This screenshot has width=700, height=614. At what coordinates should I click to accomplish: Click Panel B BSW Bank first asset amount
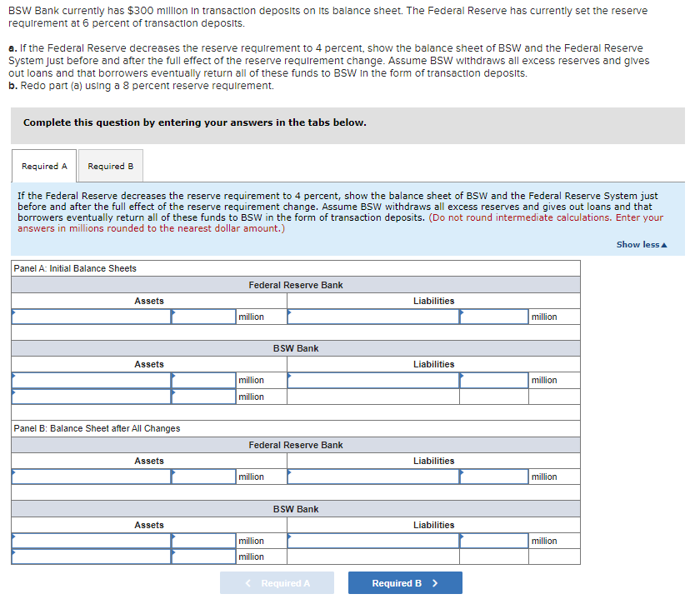(x=203, y=541)
